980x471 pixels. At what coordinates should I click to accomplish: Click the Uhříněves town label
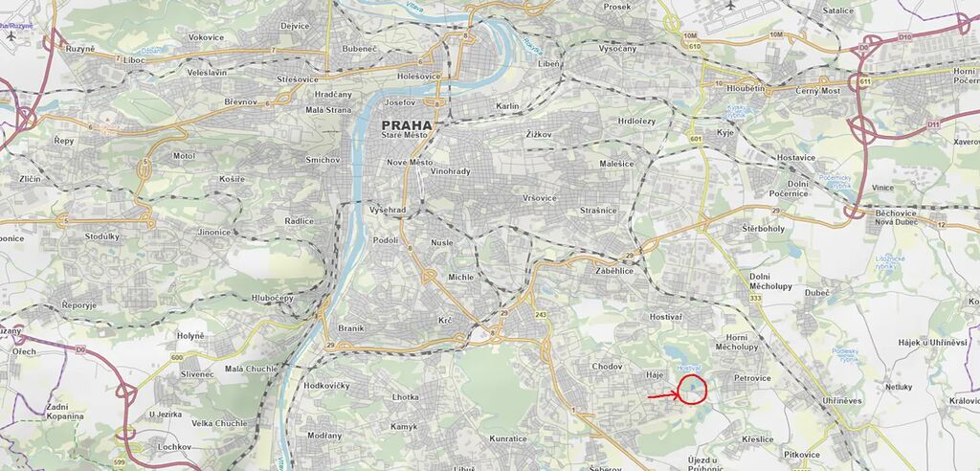841,400
